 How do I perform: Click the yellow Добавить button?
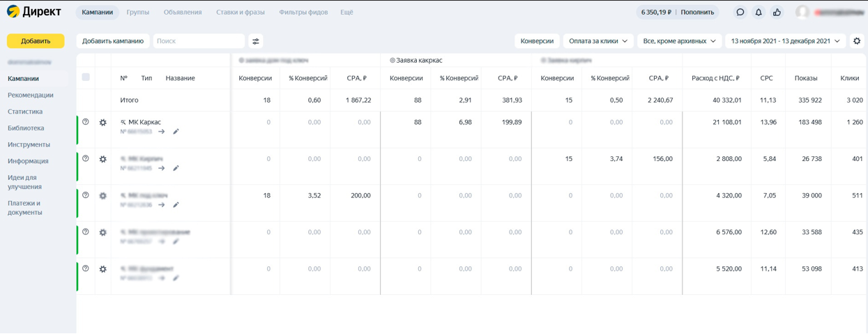36,41
